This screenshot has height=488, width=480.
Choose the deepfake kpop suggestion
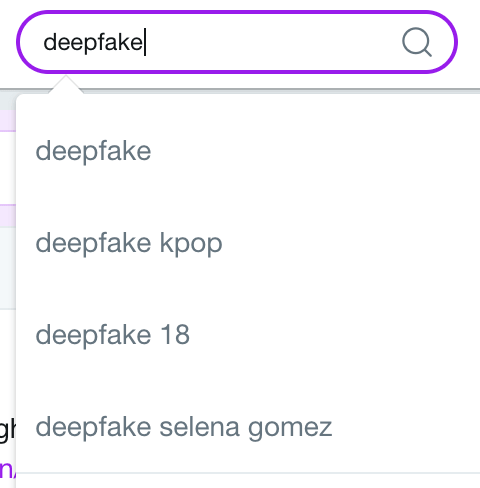[248, 243]
